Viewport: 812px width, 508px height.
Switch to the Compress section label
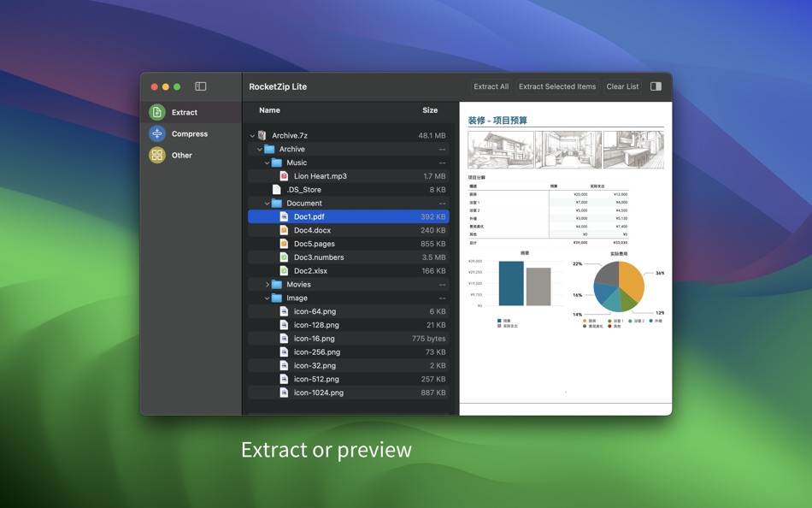(x=190, y=133)
